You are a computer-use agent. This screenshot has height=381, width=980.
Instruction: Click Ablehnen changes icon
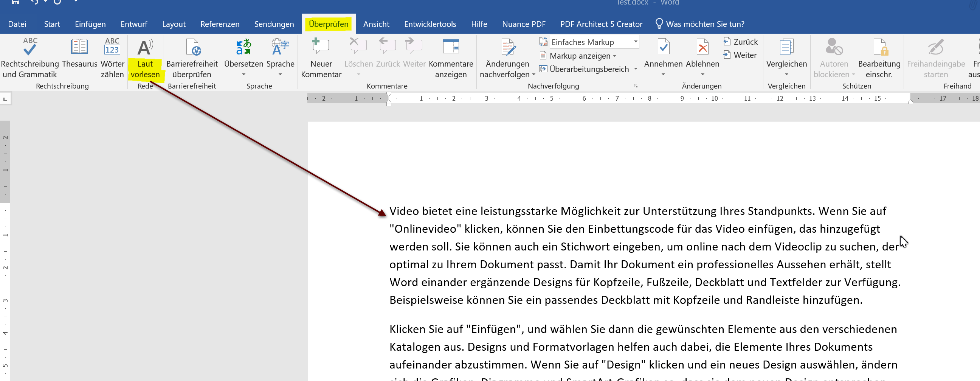pos(702,47)
